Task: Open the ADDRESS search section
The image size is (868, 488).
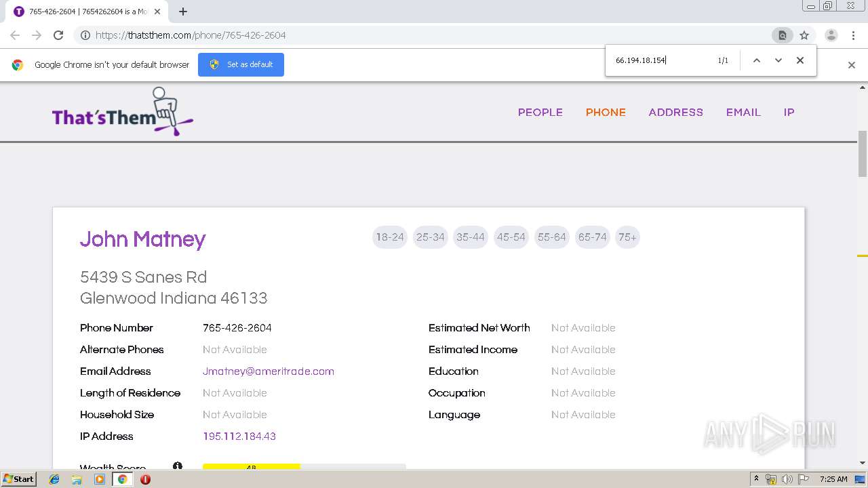Action: tap(675, 113)
